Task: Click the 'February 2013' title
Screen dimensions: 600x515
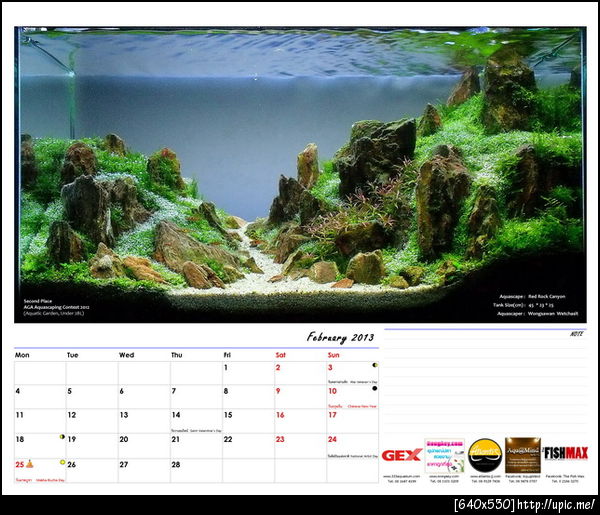Action: coord(340,337)
